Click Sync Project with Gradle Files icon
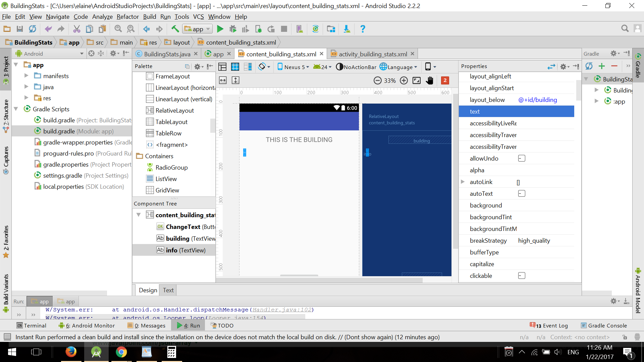 coord(315,29)
